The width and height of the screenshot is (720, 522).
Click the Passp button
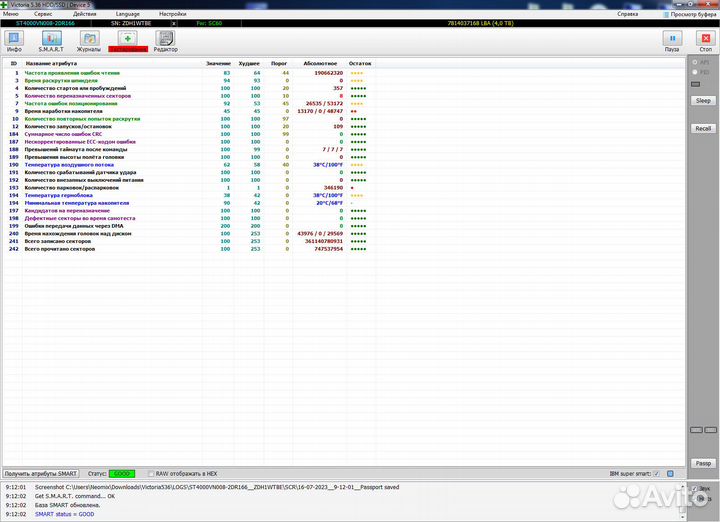click(703, 463)
